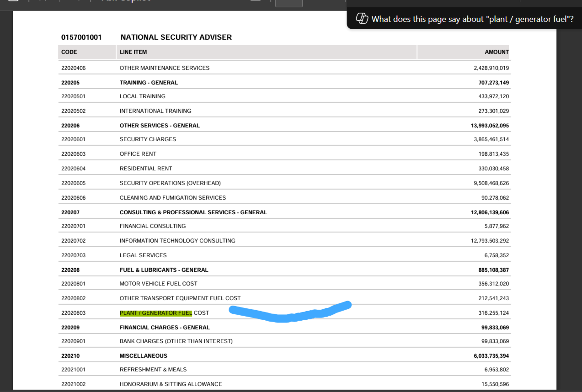Click the NATIONAL SECURITY ADVISER title
582x392 pixels.
click(176, 37)
